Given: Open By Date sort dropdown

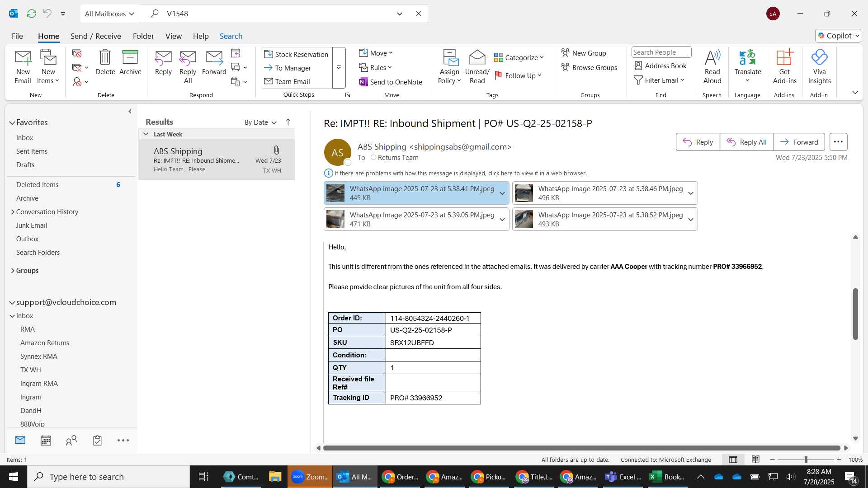Looking at the screenshot, I should 260,122.
